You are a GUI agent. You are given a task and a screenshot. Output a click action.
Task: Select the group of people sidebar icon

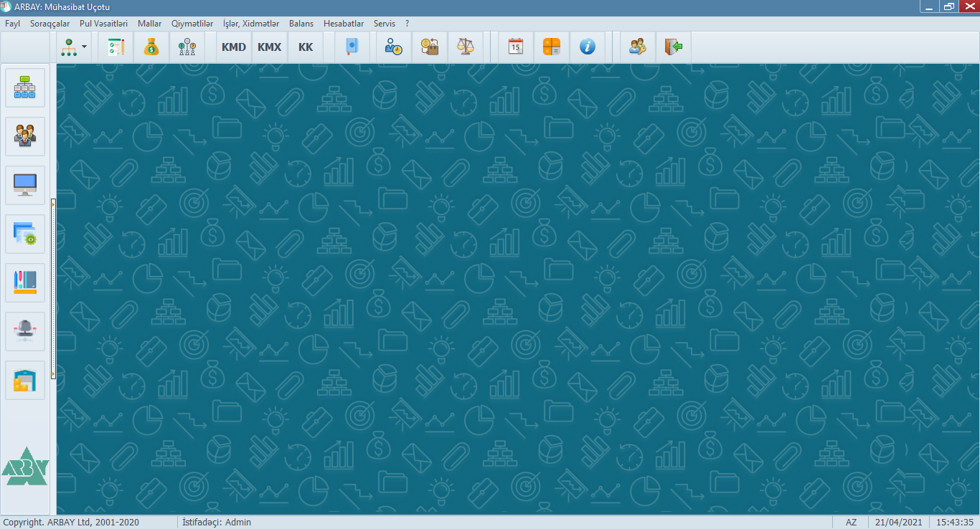click(25, 136)
